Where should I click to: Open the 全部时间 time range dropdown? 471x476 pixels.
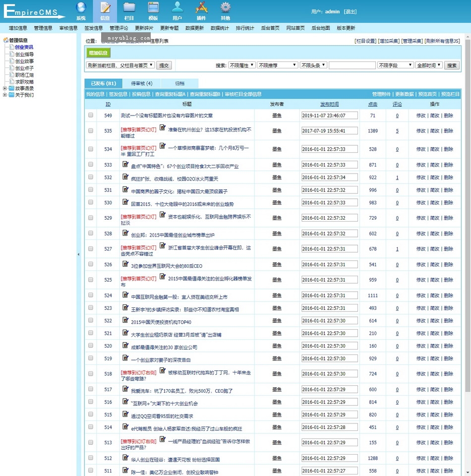pyautogui.click(x=429, y=65)
